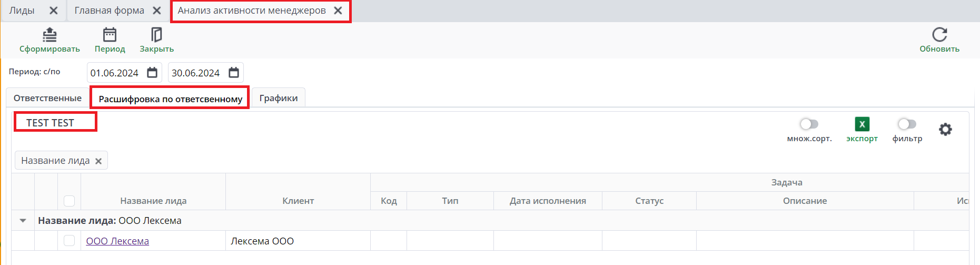Screen dimensions: 980x265
Task: Enable the множ.сорт. toggle
Action: point(809,124)
